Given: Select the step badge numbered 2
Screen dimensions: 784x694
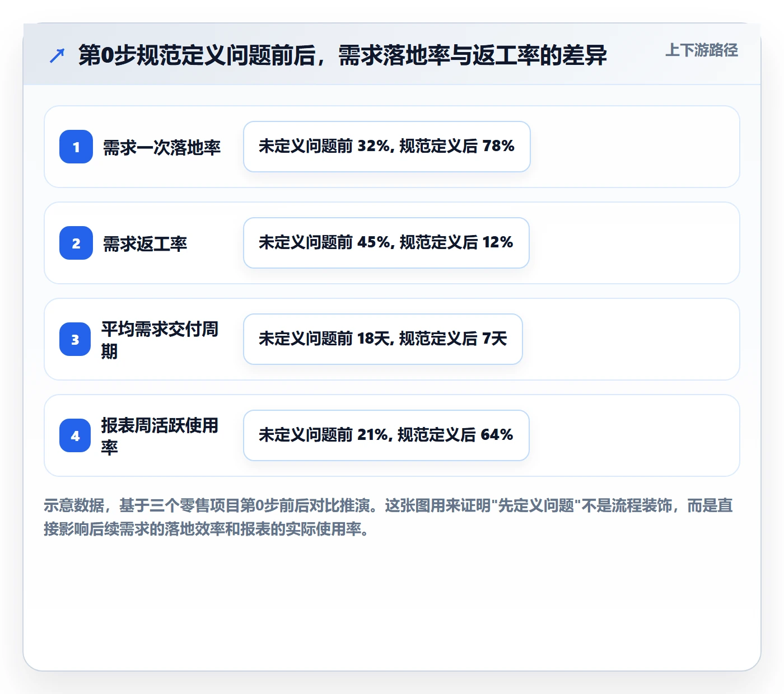Looking at the screenshot, I should click(x=76, y=243).
